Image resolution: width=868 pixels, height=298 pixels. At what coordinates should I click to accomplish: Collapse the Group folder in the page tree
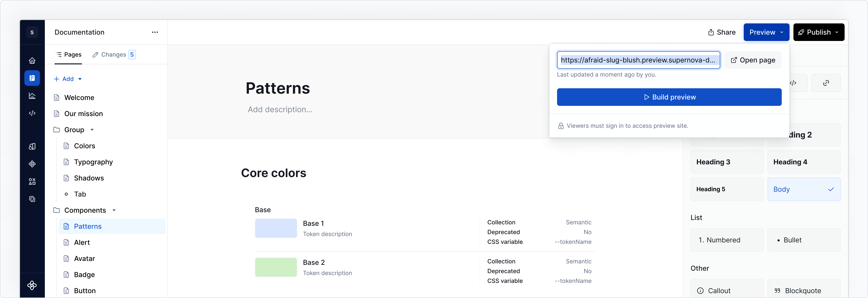pyautogui.click(x=92, y=130)
